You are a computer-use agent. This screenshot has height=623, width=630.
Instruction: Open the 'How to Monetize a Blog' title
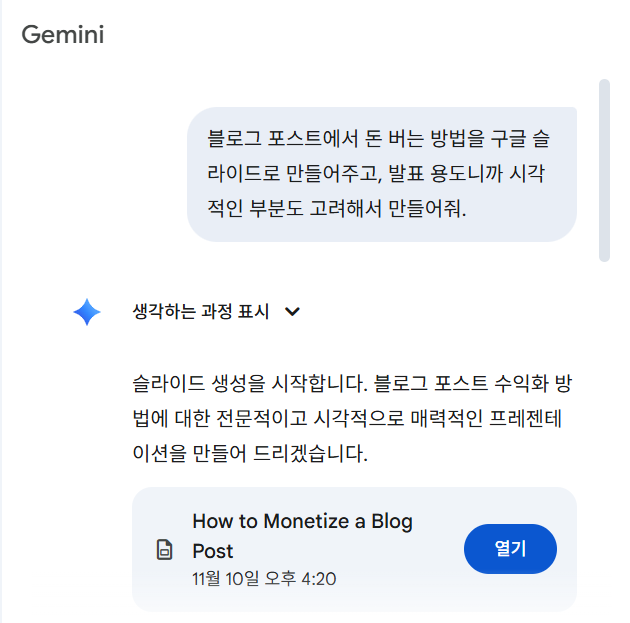(x=302, y=521)
